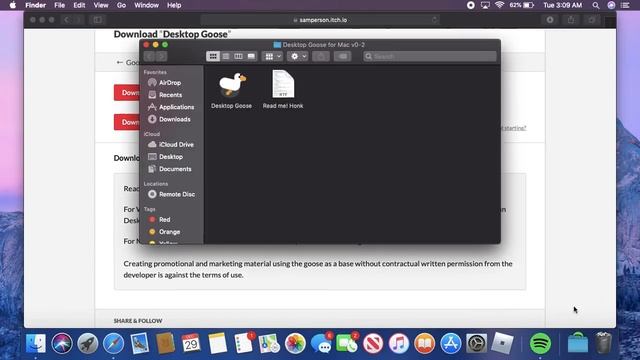Open Music (iTunes) from the Dock

399,343
